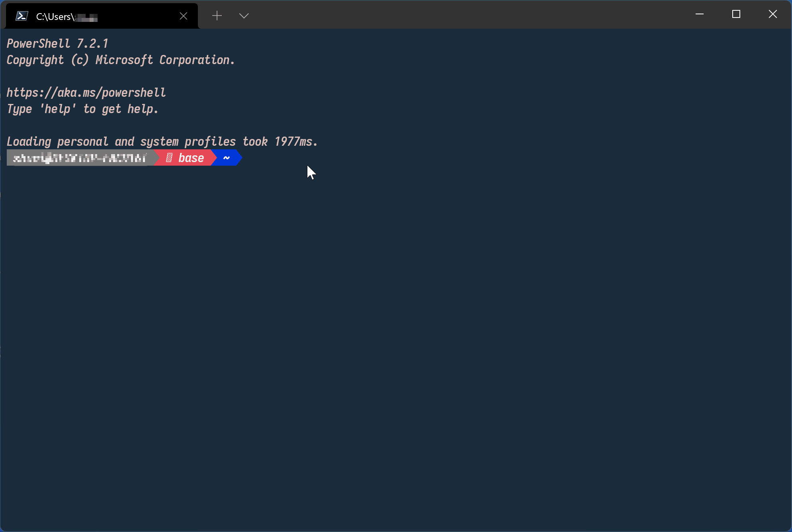Expand the new tab profile dropdown
This screenshot has width=792, height=532.
tap(244, 16)
